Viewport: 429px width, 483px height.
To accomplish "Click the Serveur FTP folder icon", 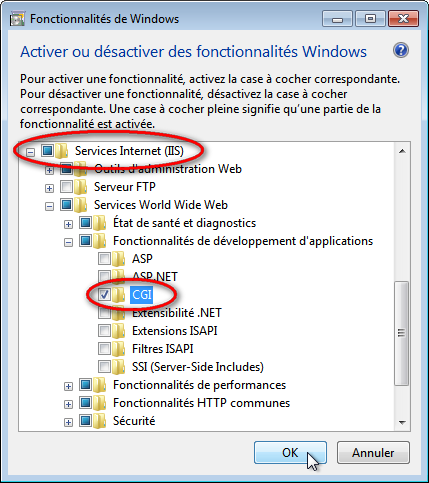I will click(x=81, y=187).
